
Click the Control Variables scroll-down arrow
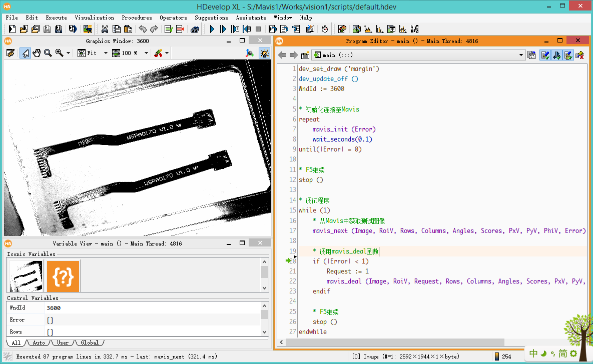click(264, 331)
